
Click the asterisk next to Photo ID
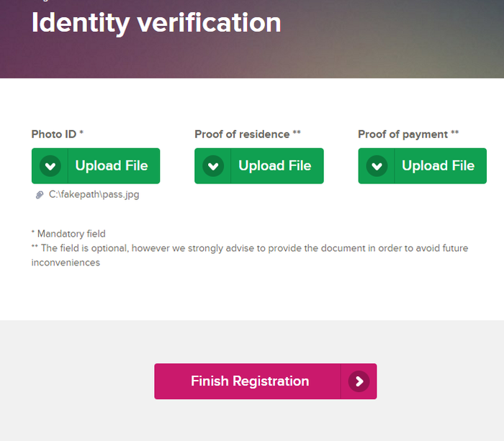click(x=81, y=133)
